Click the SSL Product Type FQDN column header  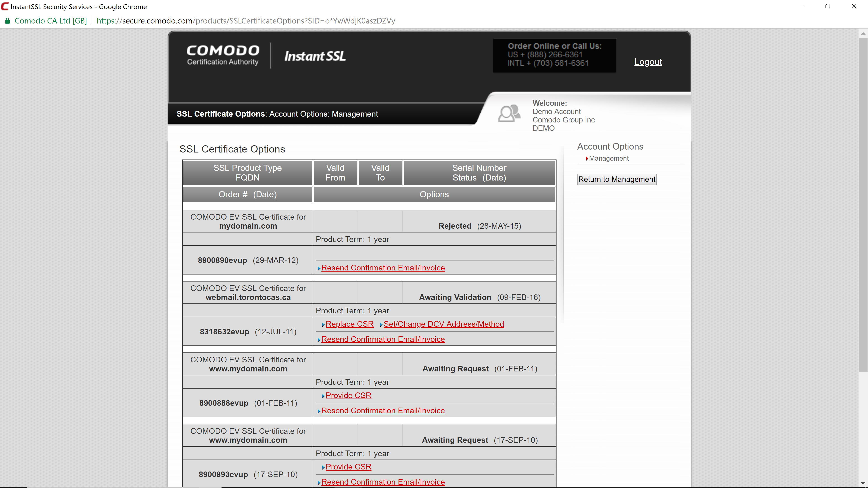pos(247,173)
